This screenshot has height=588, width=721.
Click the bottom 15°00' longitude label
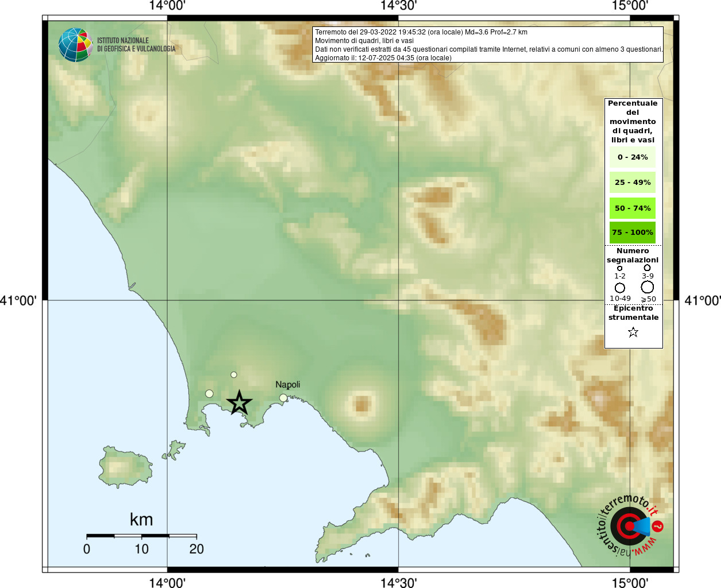[630, 582]
